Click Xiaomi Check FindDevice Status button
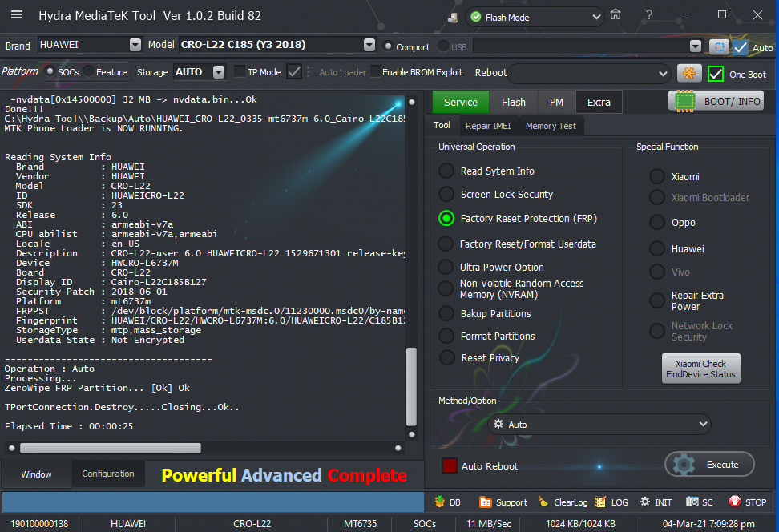The image size is (779, 532). [x=700, y=369]
